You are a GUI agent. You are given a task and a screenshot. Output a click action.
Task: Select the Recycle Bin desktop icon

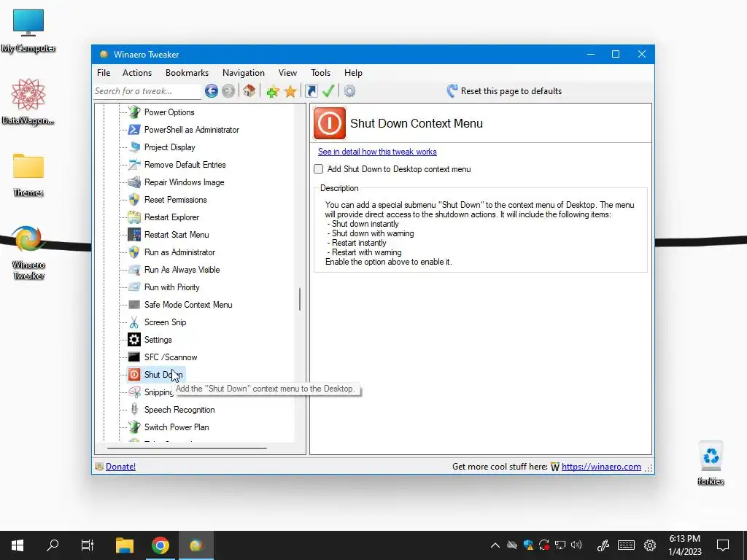click(711, 463)
